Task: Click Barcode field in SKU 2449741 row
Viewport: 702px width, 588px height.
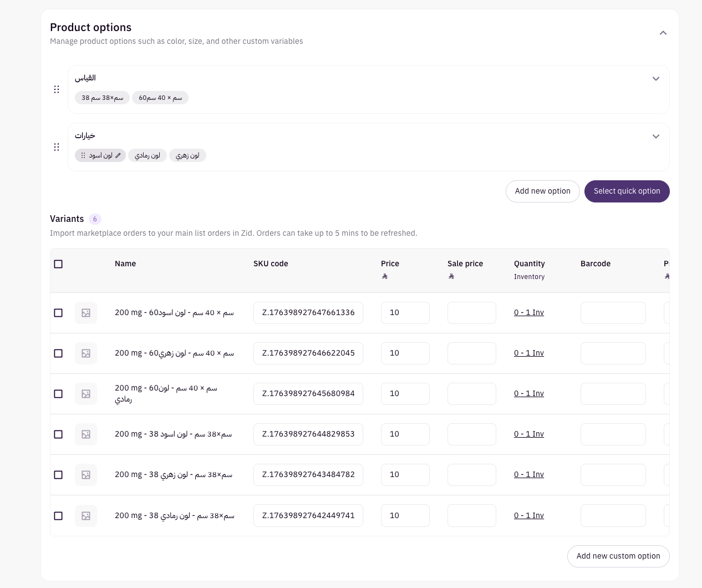Action: [x=613, y=515]
